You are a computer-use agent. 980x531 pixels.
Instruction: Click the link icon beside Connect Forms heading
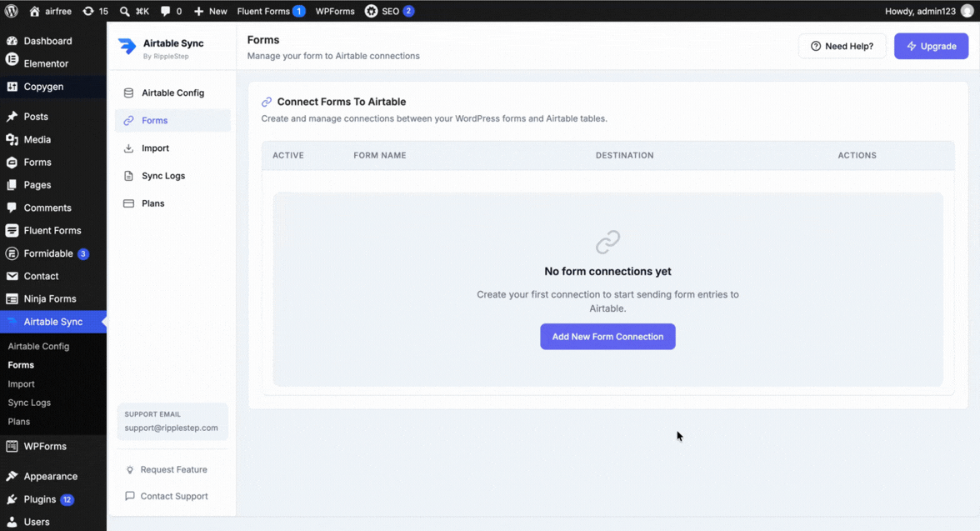tap(267, 102)
